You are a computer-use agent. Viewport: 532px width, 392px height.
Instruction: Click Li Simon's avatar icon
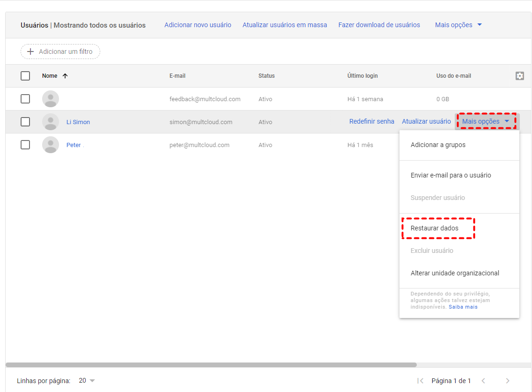(51, 122)
